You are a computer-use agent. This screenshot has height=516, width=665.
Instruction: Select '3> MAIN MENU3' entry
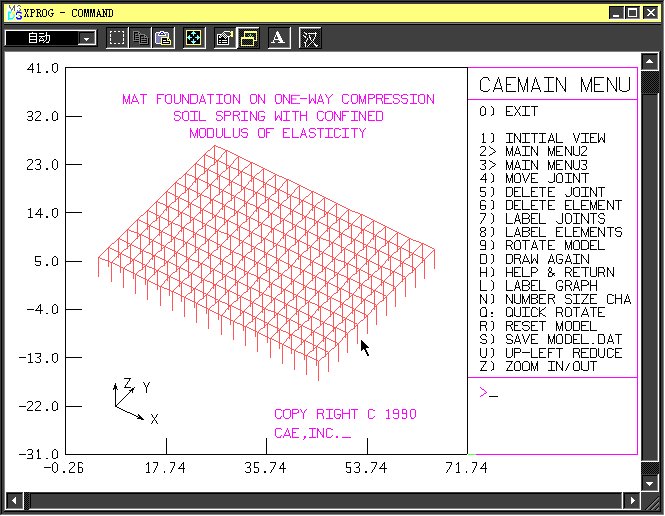[x=533, y=165]
